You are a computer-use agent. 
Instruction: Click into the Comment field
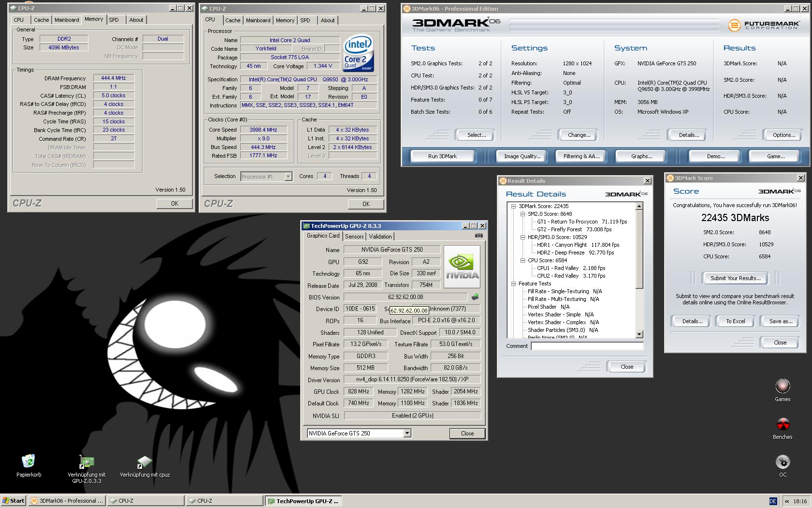(587, 346)
